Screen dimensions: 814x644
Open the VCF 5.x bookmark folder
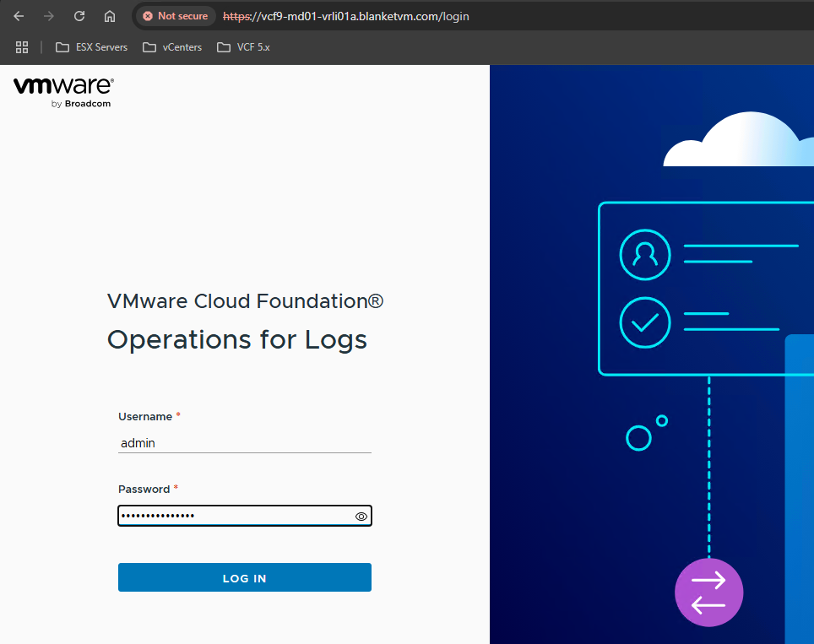[243, 47]
